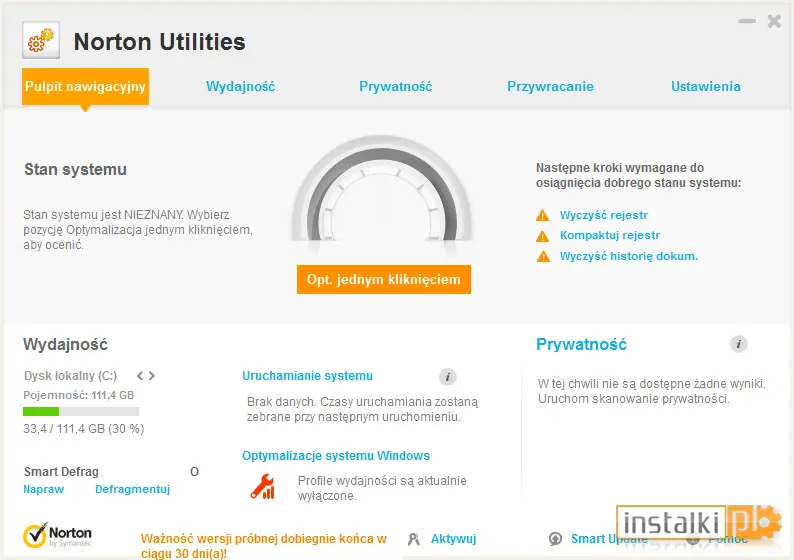Image resolution: width=794 pixels, height=560 pixels.
Task: Click the Pojemność: 111,4 GB text
Action: tap(78, 395)
